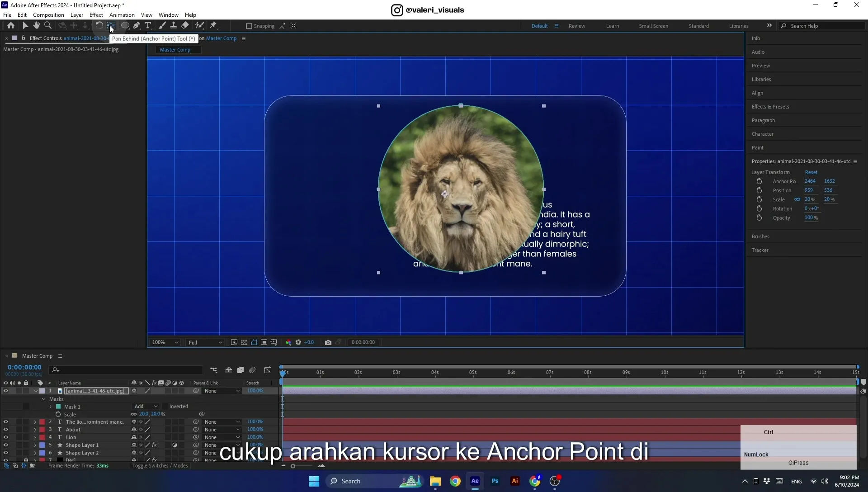Viewport: 868px width, 492px height.
Task: Select the Horizontal Type tool
Action: click(148, 26)
